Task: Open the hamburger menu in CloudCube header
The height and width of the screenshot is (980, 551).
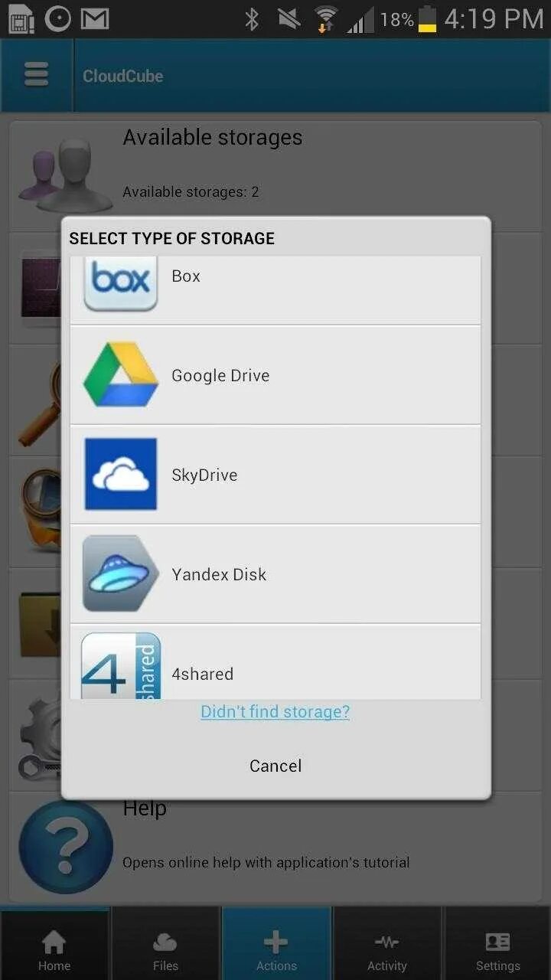Action: pyautogui.click(x=36, y=75)
